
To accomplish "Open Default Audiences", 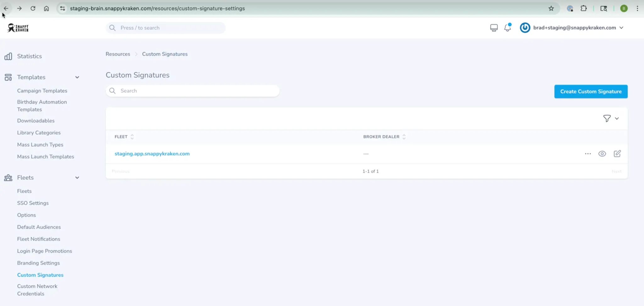I will point(39,227).
